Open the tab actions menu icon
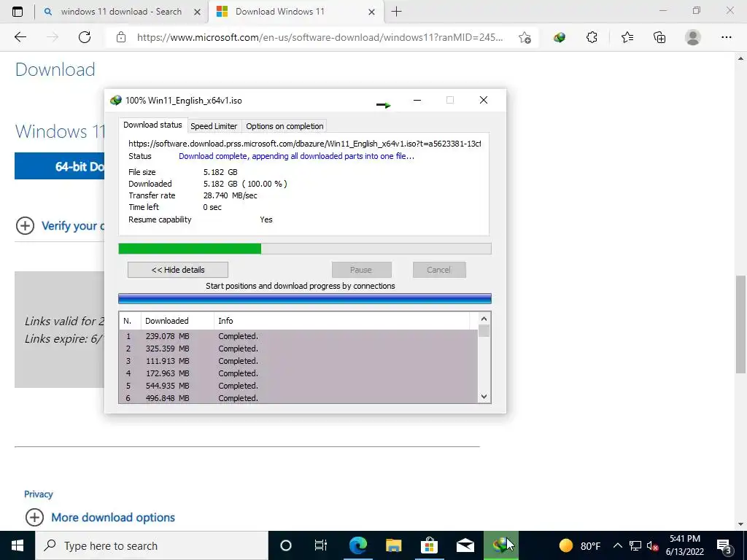Screen dimensions: 747x560 point(18,12)
